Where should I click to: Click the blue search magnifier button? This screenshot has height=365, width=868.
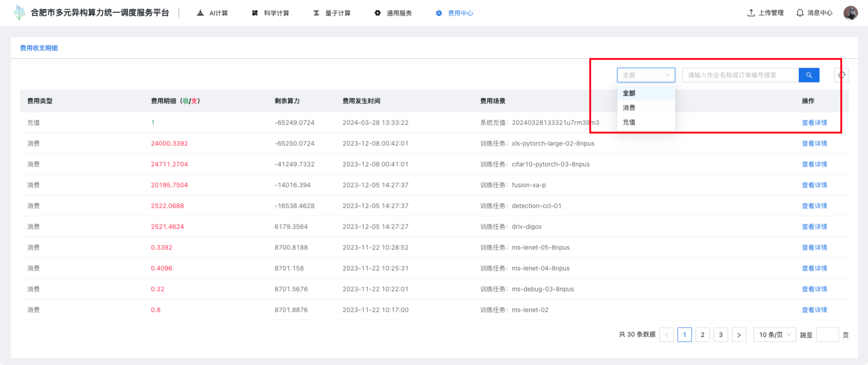point(809,75)
